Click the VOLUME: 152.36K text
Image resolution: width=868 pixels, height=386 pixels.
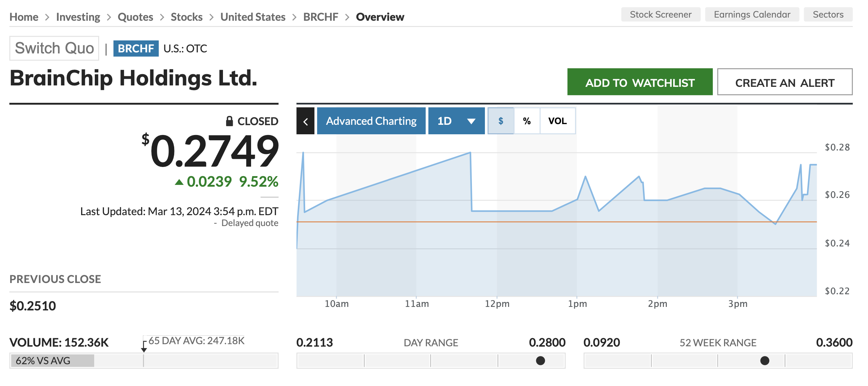(x=59, y=342)
